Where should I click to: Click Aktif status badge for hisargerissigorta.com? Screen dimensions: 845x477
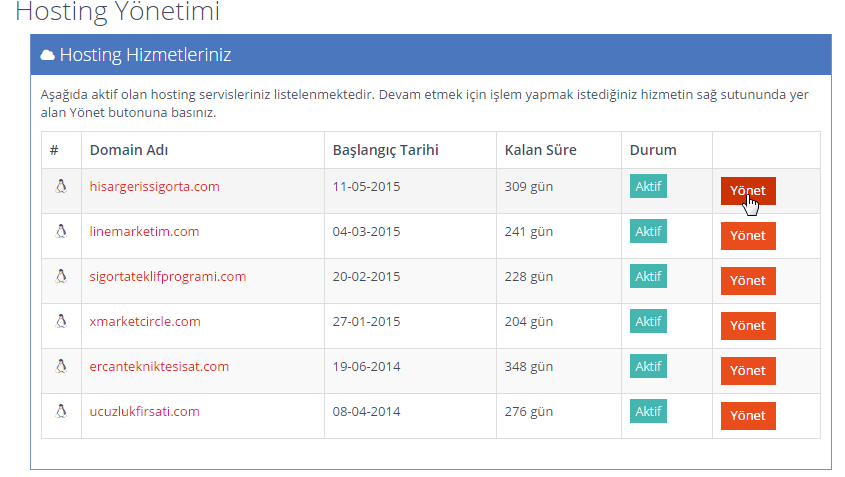pos(648,186)
